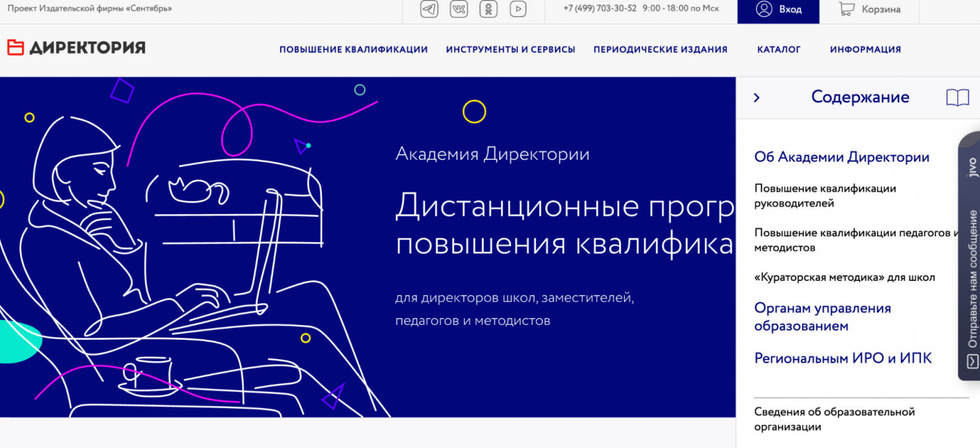This screenshot has width=980, height=448.
Task: Open the Инструменты и сервисы menu
Action: (511, 50)
